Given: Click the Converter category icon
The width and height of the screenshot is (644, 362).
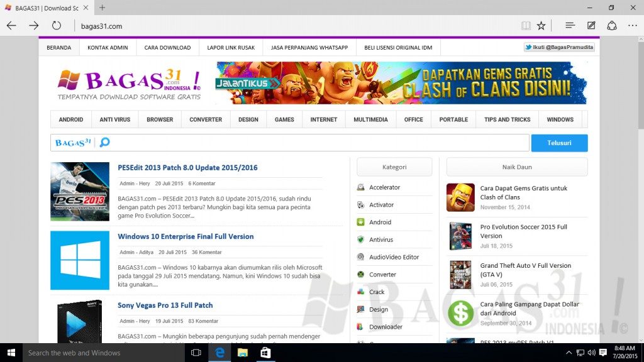Looking at the screenshot, I should tap(360, 275).
